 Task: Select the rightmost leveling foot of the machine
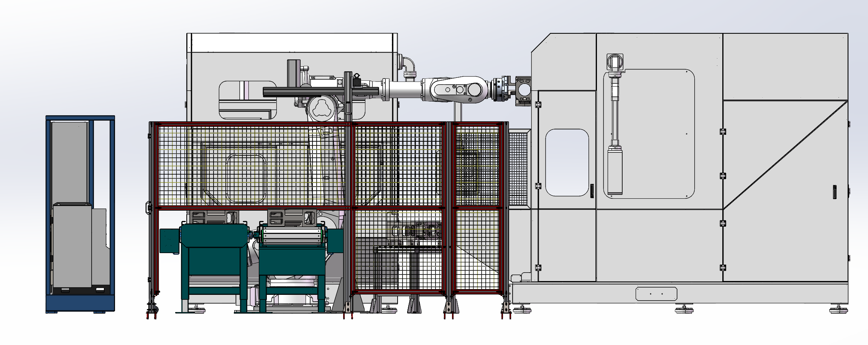[838, 309]
